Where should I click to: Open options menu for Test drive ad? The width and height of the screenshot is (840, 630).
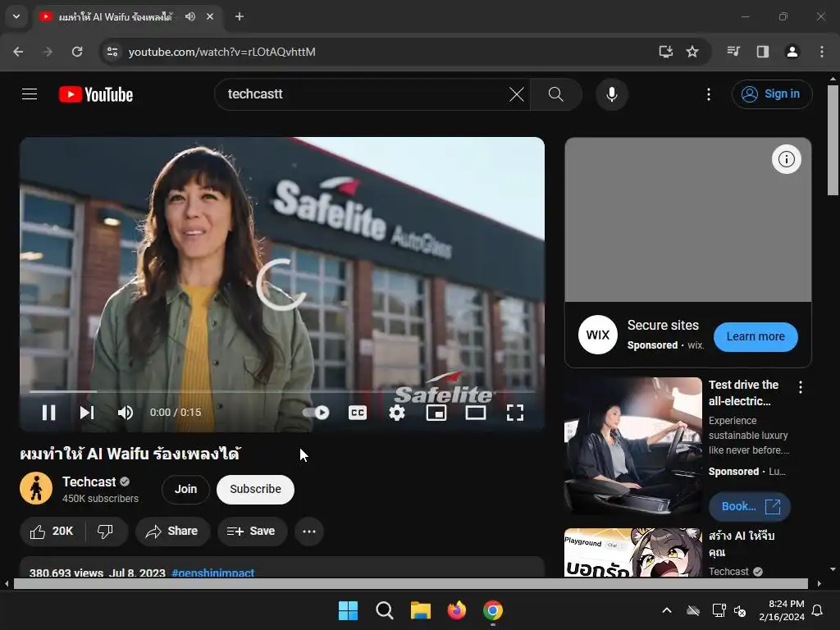tap(801, 387)
